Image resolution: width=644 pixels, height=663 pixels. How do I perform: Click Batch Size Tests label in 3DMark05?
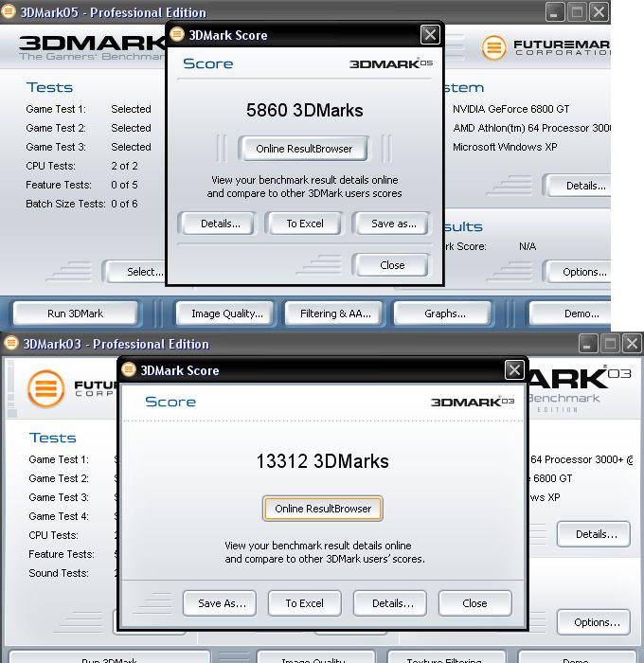click(65, 204)
